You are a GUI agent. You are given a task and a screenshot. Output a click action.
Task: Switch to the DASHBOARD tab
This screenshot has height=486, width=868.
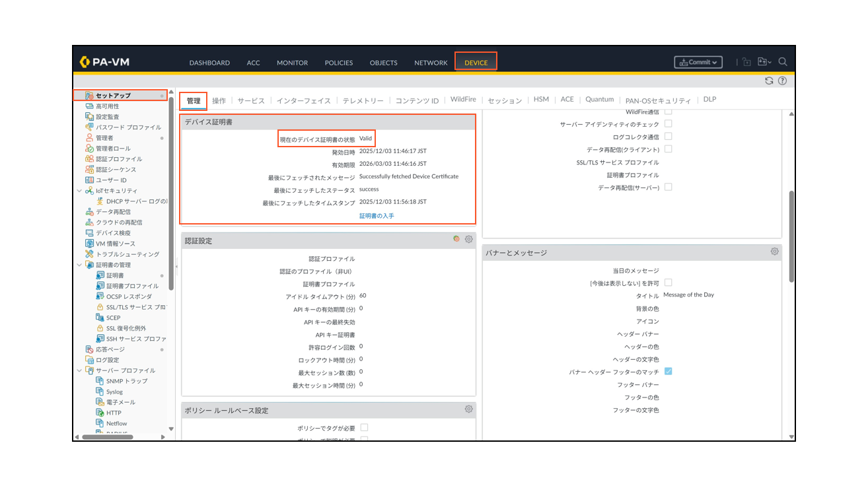pyautogui.click(x=209, y=63)
